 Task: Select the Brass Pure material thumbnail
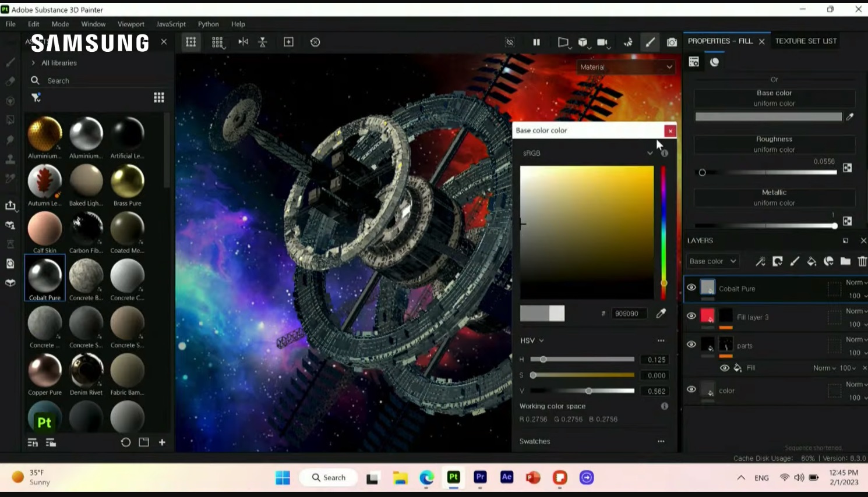click(128, 181)
